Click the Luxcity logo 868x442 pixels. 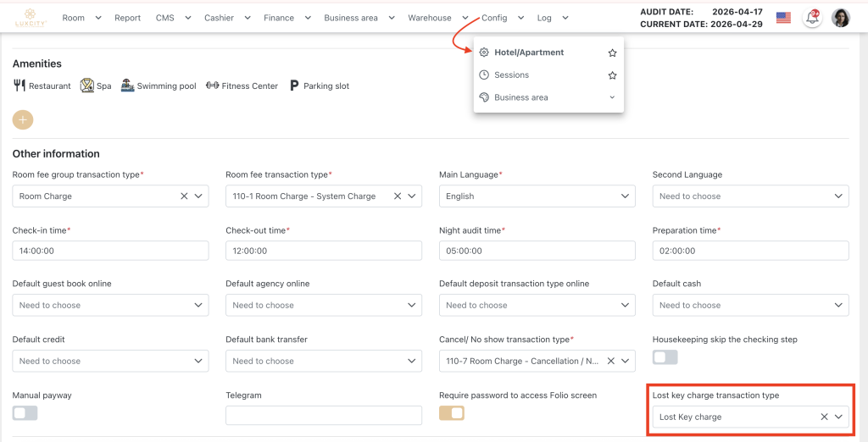[x=30, y=18]
